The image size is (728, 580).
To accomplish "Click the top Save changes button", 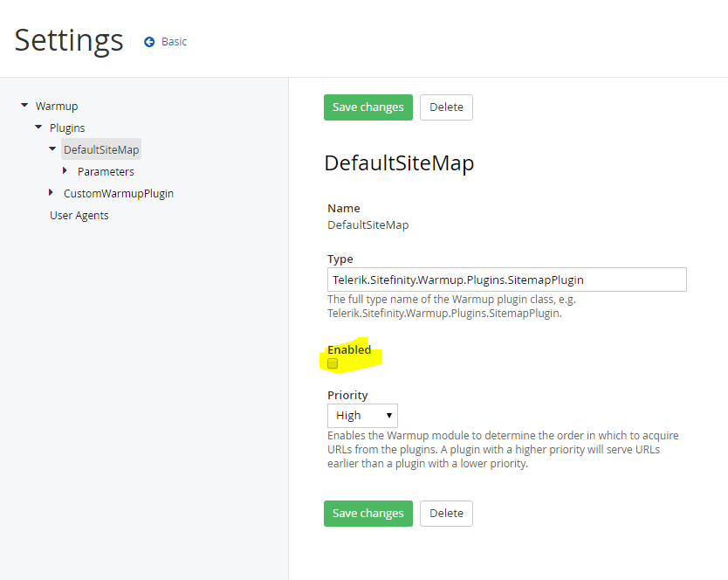I will coord(368,107).
